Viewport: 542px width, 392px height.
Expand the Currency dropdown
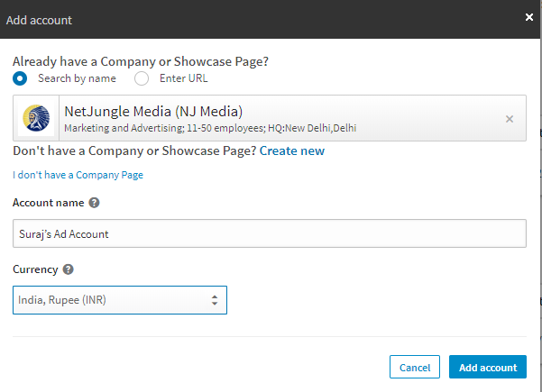pyautogui.click(x=120, y=300)
